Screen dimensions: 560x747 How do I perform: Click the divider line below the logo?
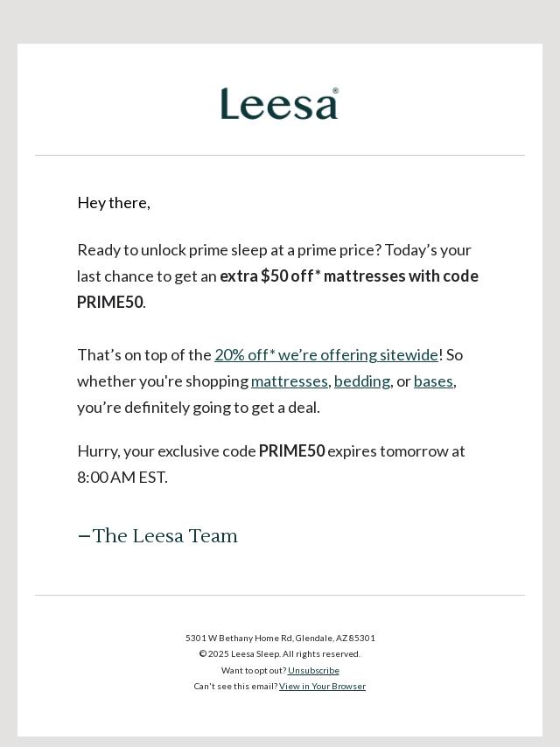(x=280, y=156)
